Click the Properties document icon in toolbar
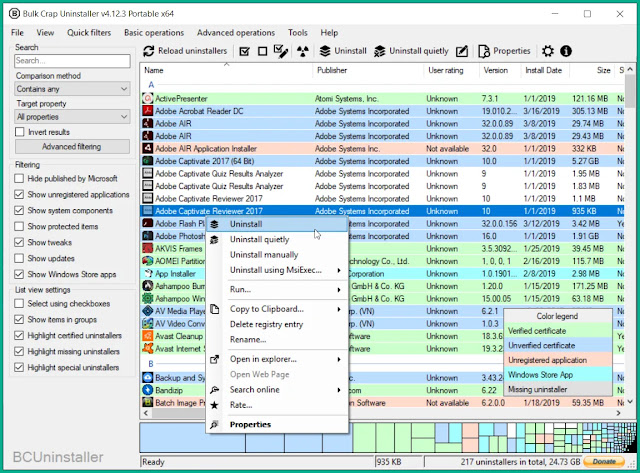The height and width of the screenshot is (473, 640). pyautogui.click(x=484, y=51)
